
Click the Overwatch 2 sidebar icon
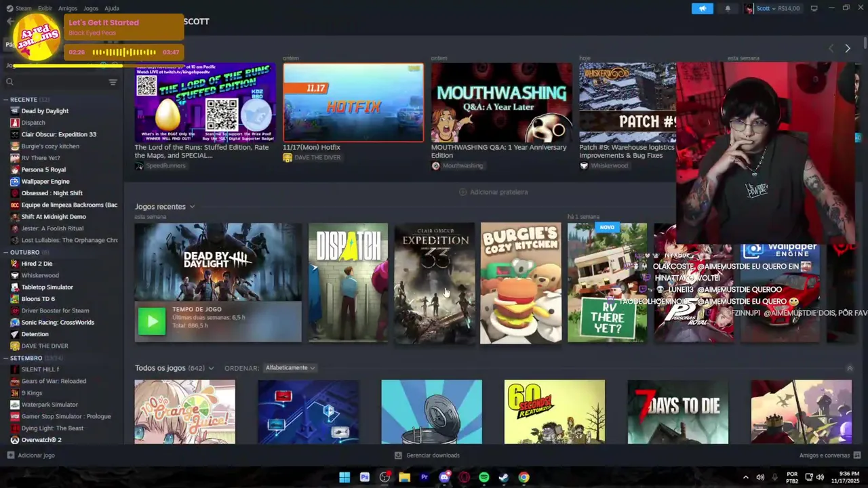click(x=15, y=440)
